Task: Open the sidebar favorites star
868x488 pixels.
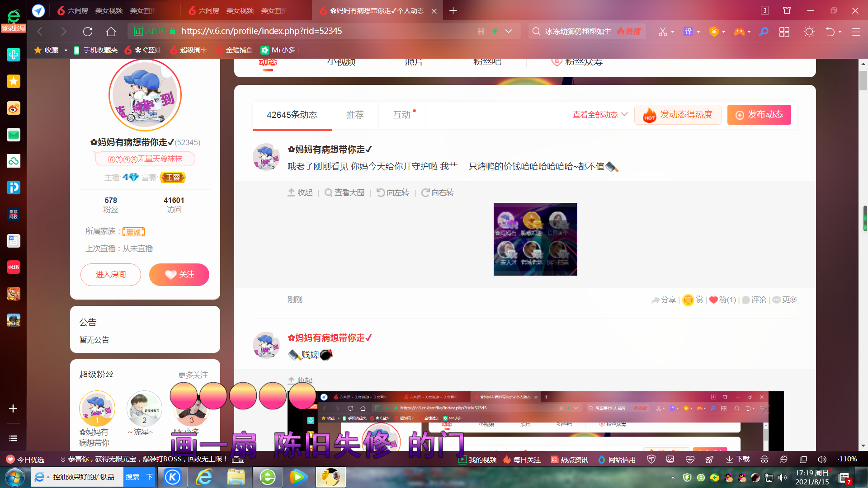Action: point(14,81)
